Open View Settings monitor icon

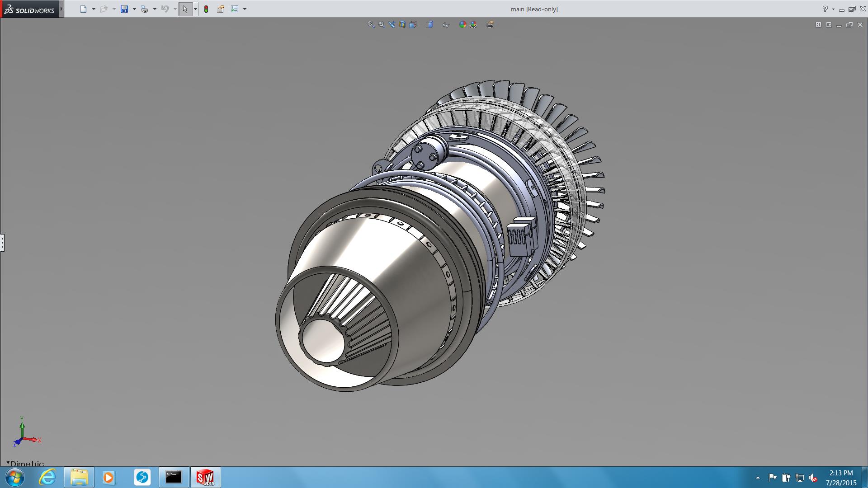tap(490, 24)
